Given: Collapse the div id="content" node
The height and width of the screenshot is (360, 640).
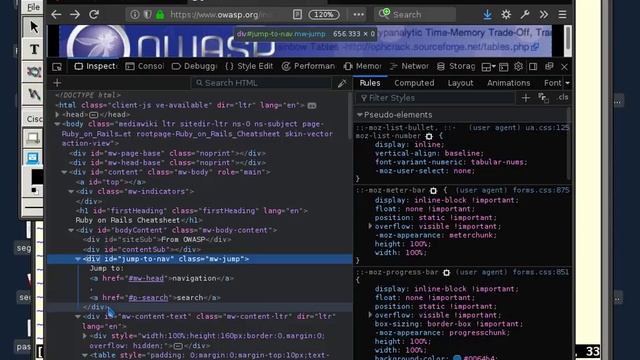Looking at the screenshot, I should click(x=64, y=172).
